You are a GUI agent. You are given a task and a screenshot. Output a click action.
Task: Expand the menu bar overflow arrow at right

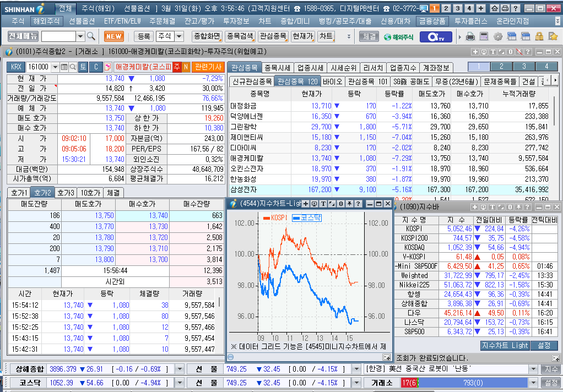(557, 21)
